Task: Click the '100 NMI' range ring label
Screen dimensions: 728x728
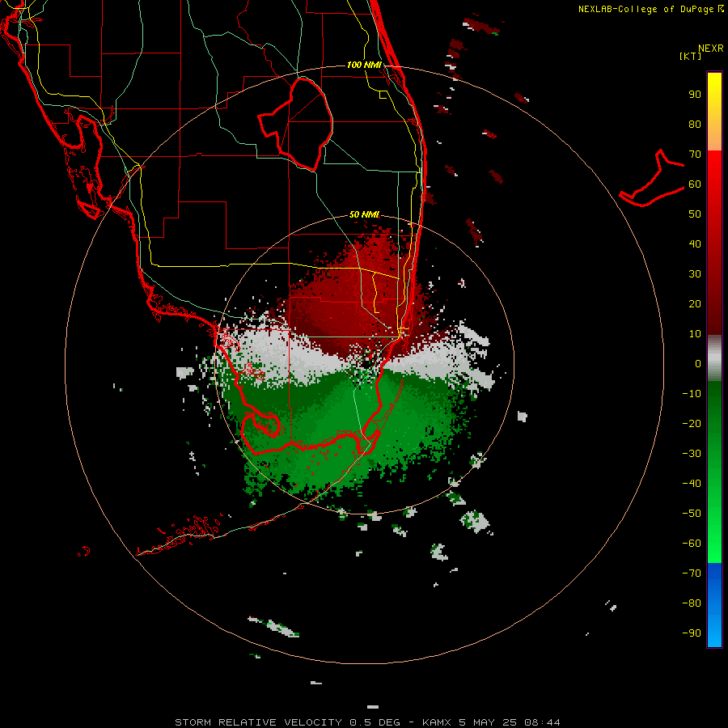Action: coord(364,65)
